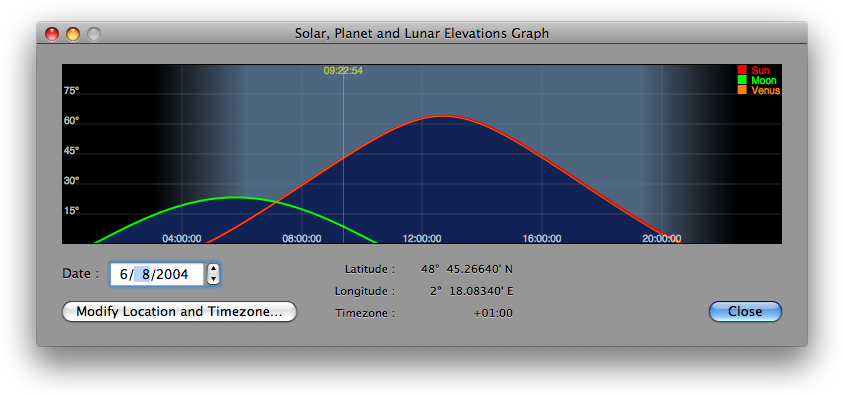The width and height of the screenshot is (843, 397).
Task: Click the Longitude label
Action: point(365,292)
